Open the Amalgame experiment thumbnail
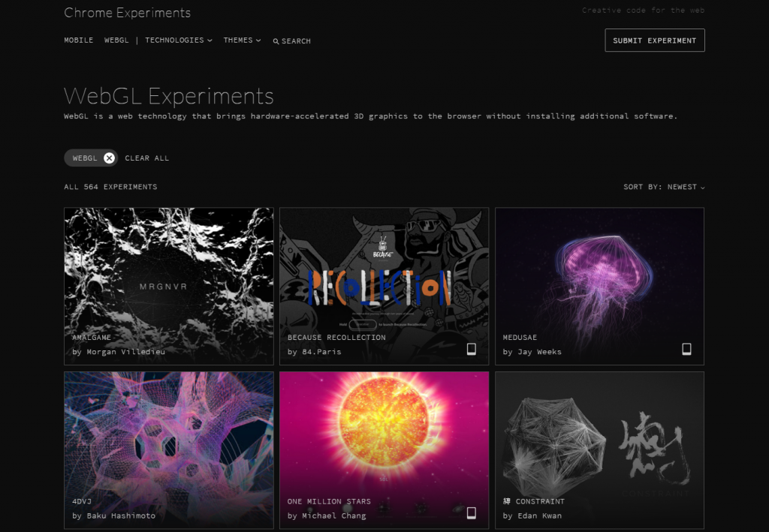 click(x=169, y=286)
